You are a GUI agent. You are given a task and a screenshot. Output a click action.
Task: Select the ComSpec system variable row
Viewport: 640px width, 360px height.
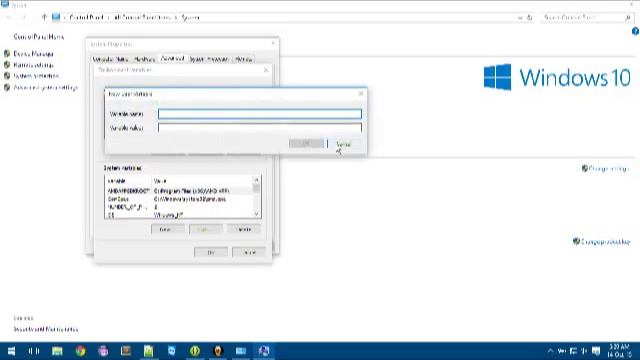point(179,199)
